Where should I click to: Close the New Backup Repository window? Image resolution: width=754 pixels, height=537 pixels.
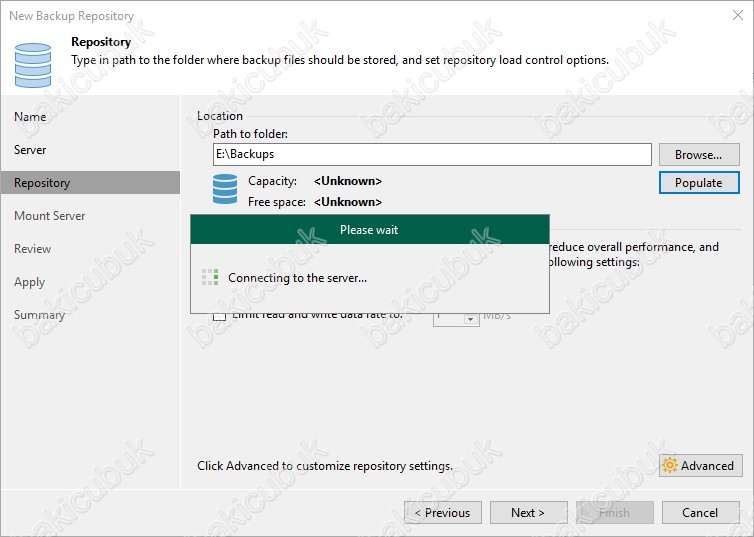[735, 16]
